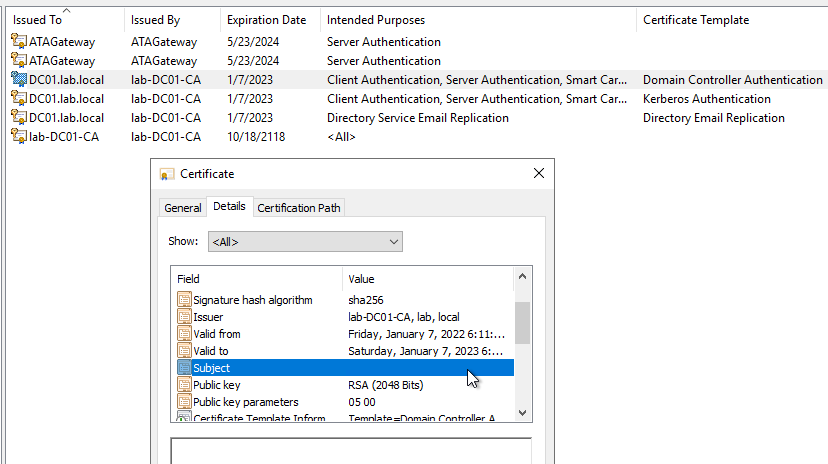Click the lab-DC01-CA certificate icon in list
Screen dimensions: 828x464
point(19,137)
